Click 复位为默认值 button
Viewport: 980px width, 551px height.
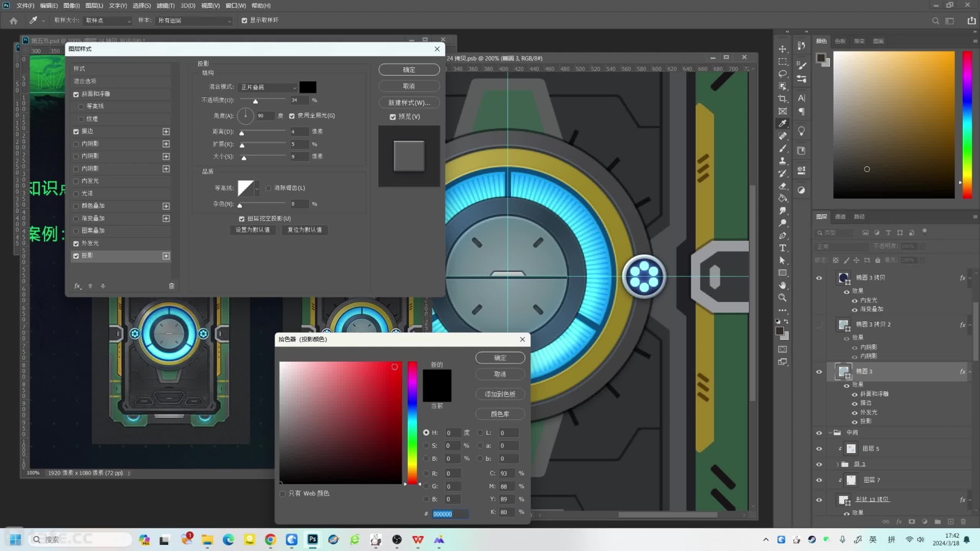tap(305, 230)
